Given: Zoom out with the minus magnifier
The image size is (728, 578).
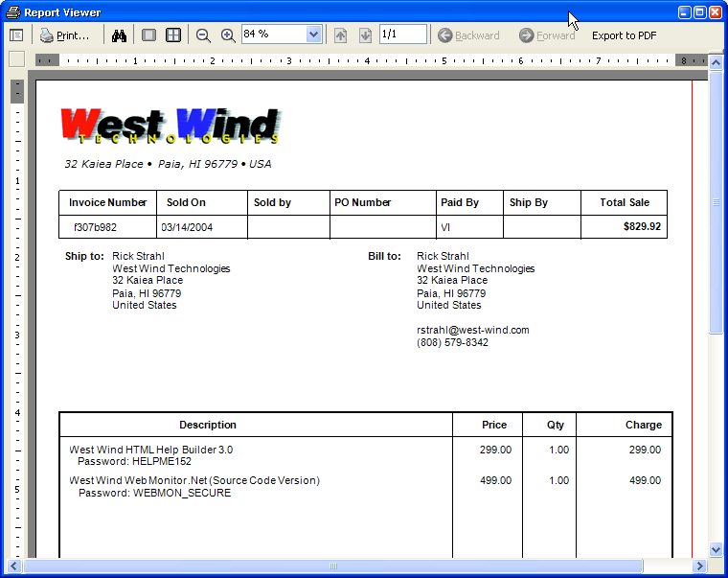Looking at the screenshot, I should 203,35.
